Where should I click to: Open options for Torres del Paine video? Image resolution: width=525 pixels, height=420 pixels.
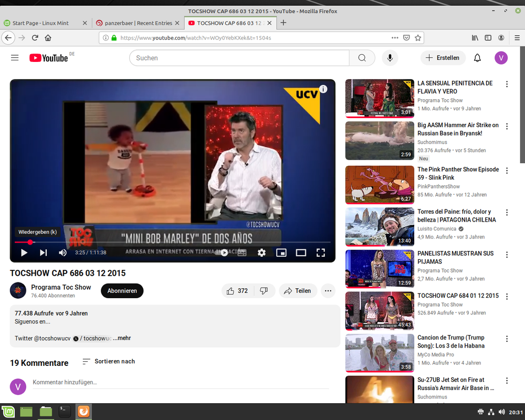[x=507, y=212]
